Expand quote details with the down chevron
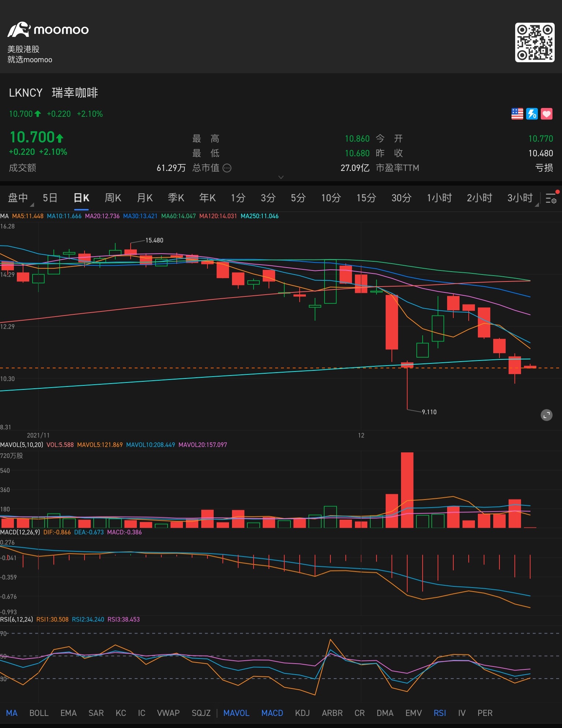Viewport: 562px width, 728px height. point(281,177)
